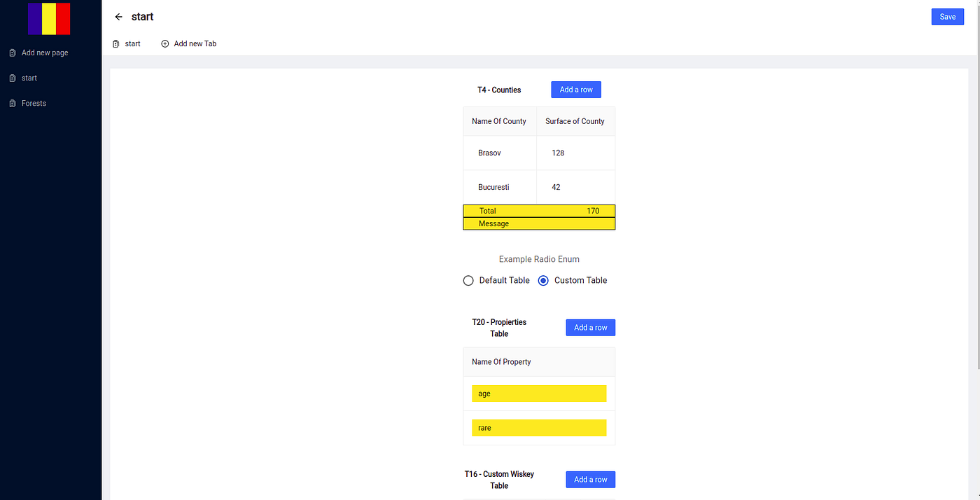Click the Add new Tab label
The image size is (980, 500).
(195, 43)
